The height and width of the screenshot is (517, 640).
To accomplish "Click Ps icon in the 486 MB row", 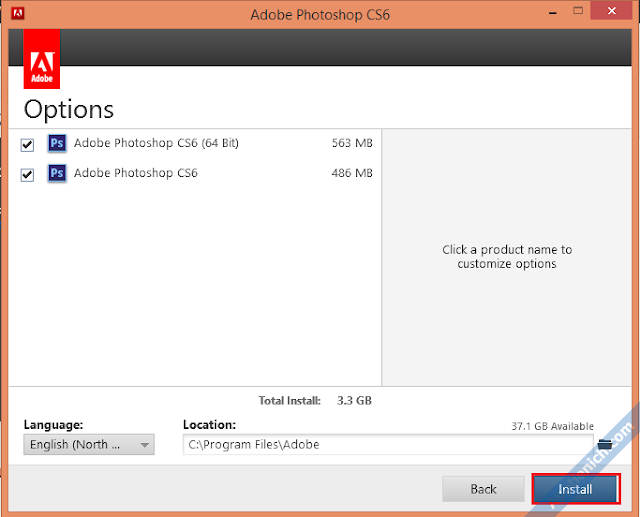I will coord(57,173).
